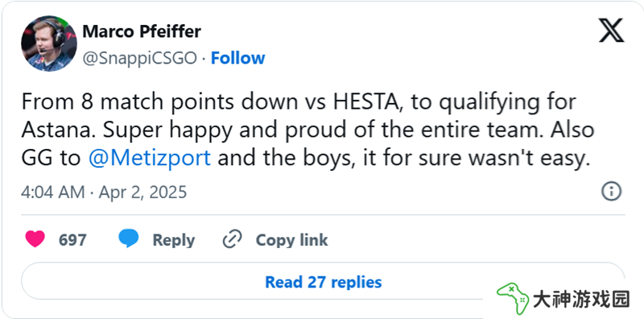Open Marco Pfeiffer's profile avatar
644x319 pixels.
click(x=49, y=43)
